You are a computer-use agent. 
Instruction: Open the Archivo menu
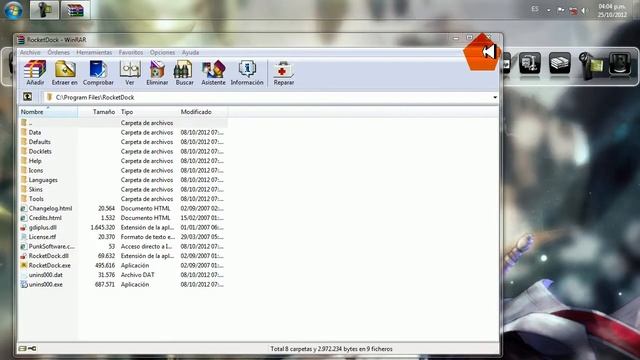(30, 52)
